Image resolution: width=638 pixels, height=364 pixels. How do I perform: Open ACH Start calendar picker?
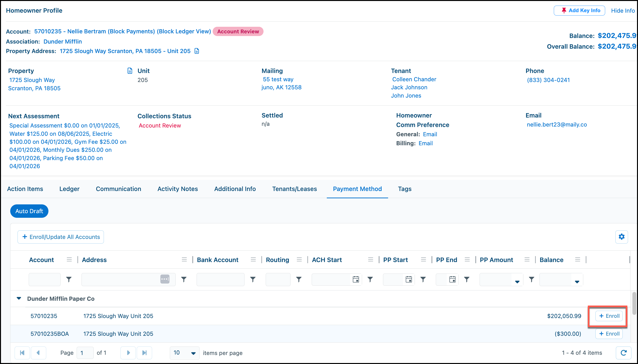[356, 279]
